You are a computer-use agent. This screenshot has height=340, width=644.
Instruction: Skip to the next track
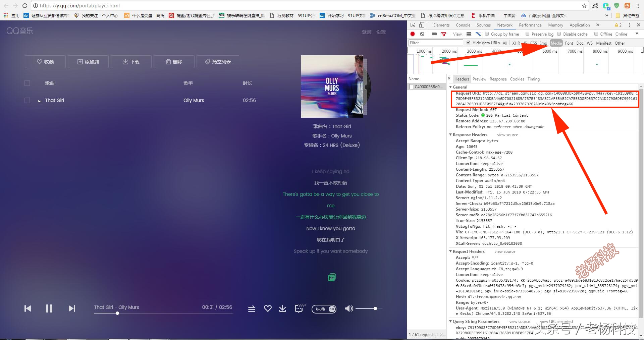71,308
